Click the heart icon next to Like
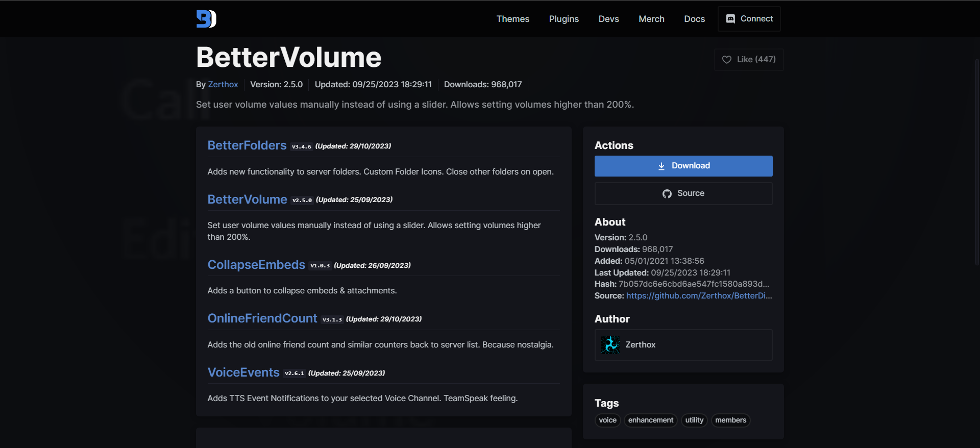Screen dimensions: 980x448 pyautogui.click(x=727, y=60)
